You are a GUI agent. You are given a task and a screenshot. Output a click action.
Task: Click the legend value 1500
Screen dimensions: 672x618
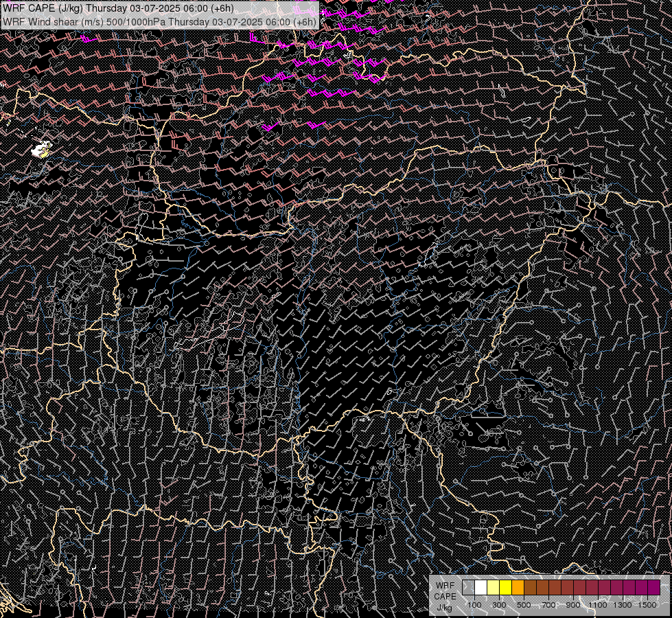[647, 605]
